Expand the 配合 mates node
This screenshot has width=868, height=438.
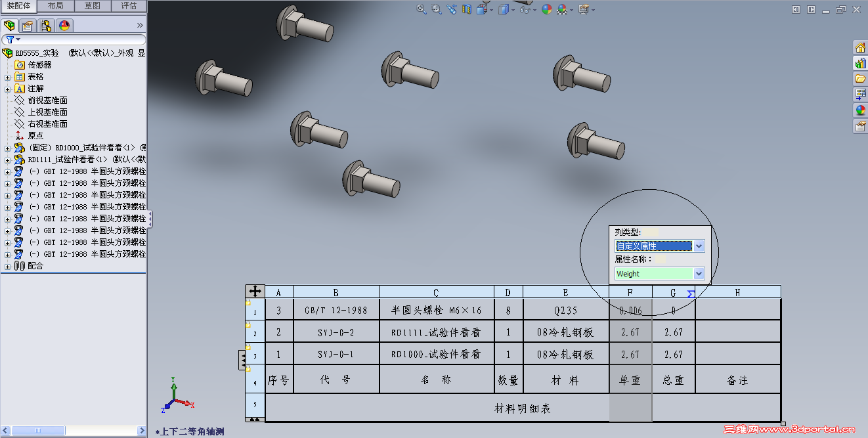(x=7, y=266)
